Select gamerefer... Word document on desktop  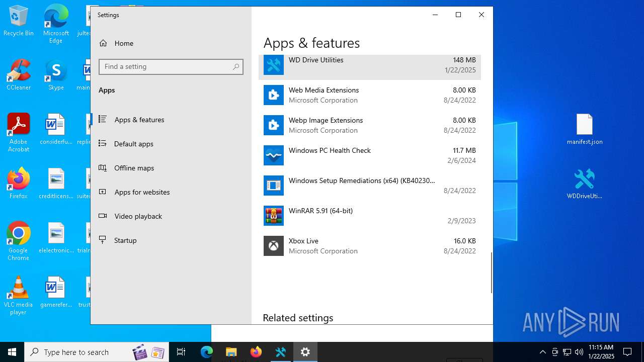tap(56, 292)
